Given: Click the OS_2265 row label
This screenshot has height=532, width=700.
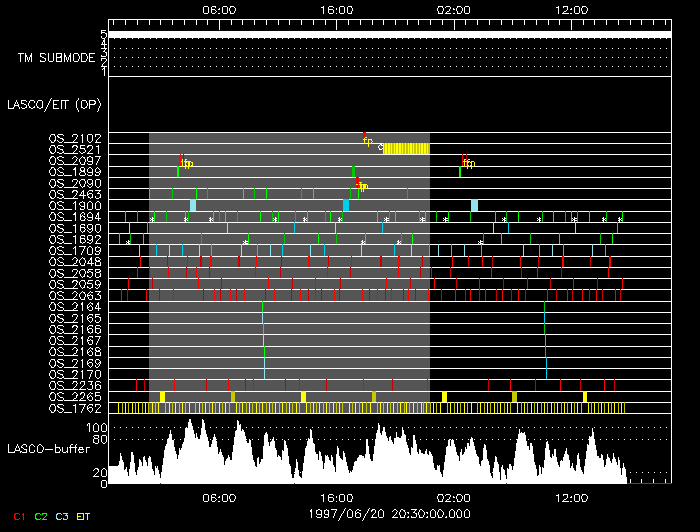Looking at the screenshot, I should point(75,397).
